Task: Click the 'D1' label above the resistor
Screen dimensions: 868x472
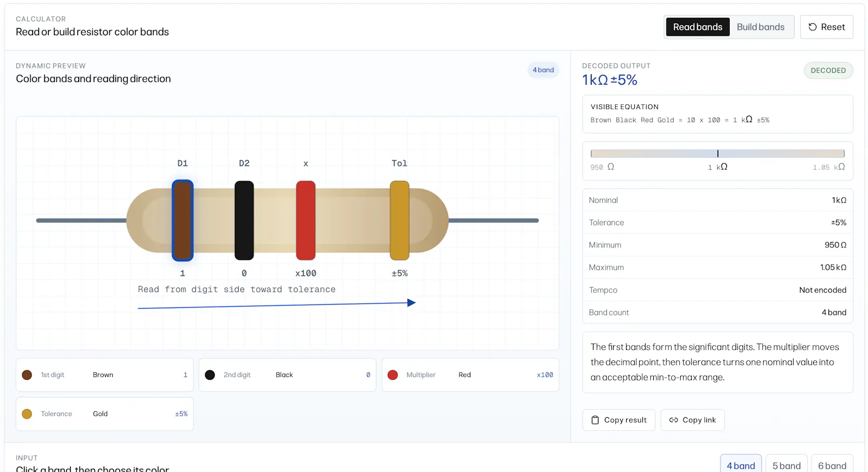Action: pyautogui.click(x=183, y=163)
